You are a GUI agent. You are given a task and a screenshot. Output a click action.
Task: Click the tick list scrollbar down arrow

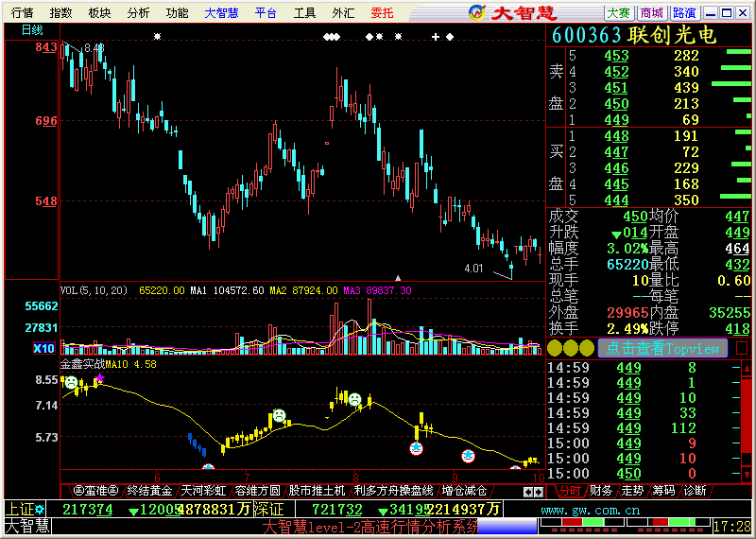coord(747,474)
